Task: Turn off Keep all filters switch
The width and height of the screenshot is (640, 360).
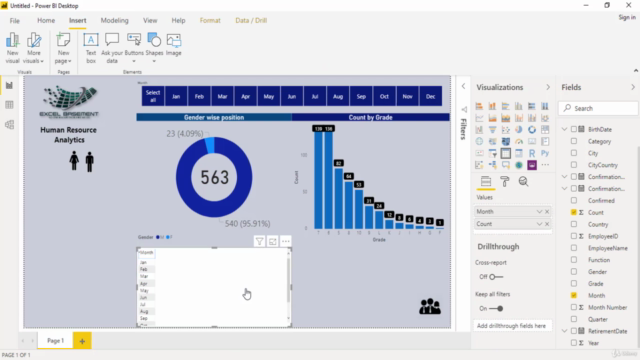Action: point(496,309)
